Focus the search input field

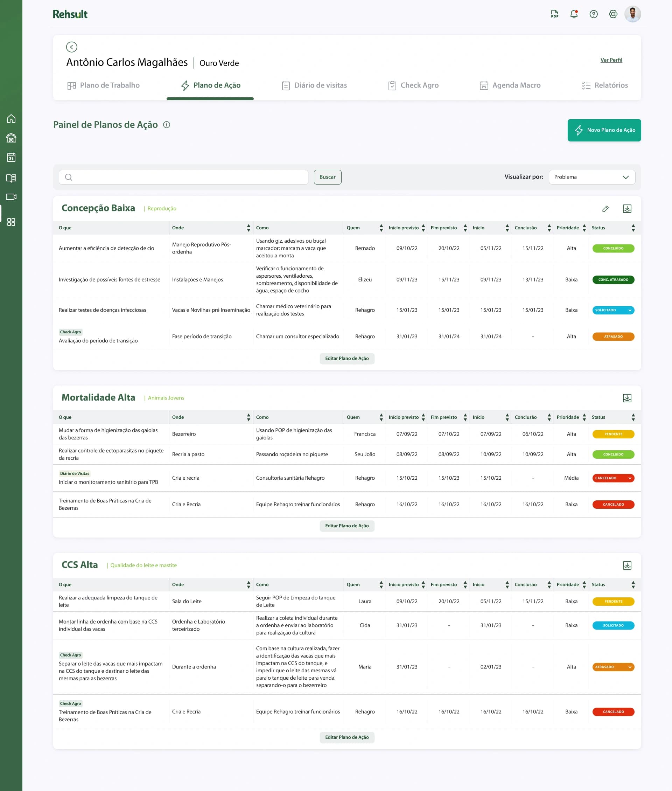tap(183, 177)
